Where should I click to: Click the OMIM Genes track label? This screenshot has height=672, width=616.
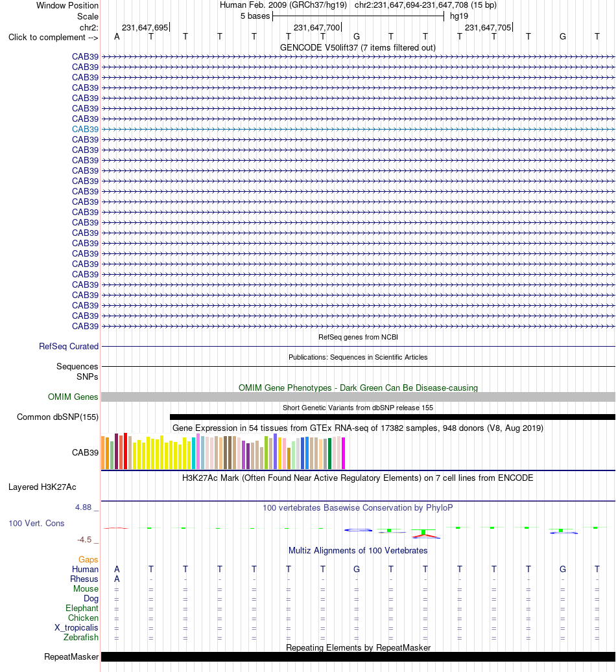pyautogui.click(x=73, y=397)
